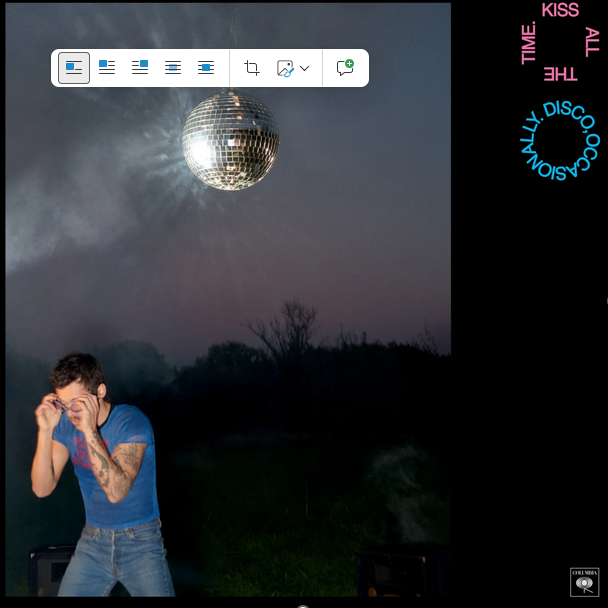The height and width of the screenshot is (608, 608).
Task: Activate the Crop tool
Action: [x=252, y=68]
